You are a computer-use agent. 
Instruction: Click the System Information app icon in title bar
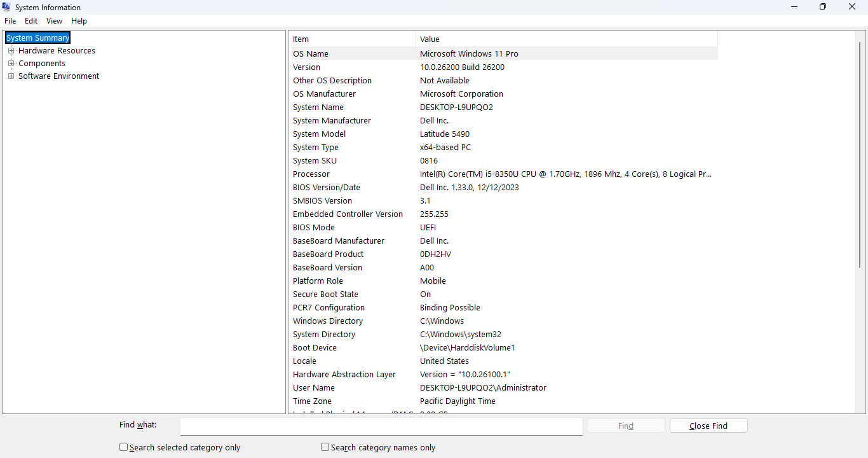tap(6, 7)
